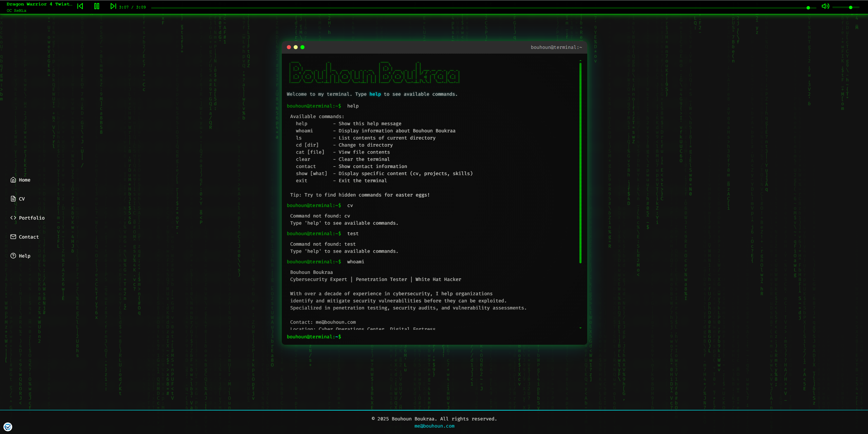Click the OC ReMix artist label

(x=16, y=11)
